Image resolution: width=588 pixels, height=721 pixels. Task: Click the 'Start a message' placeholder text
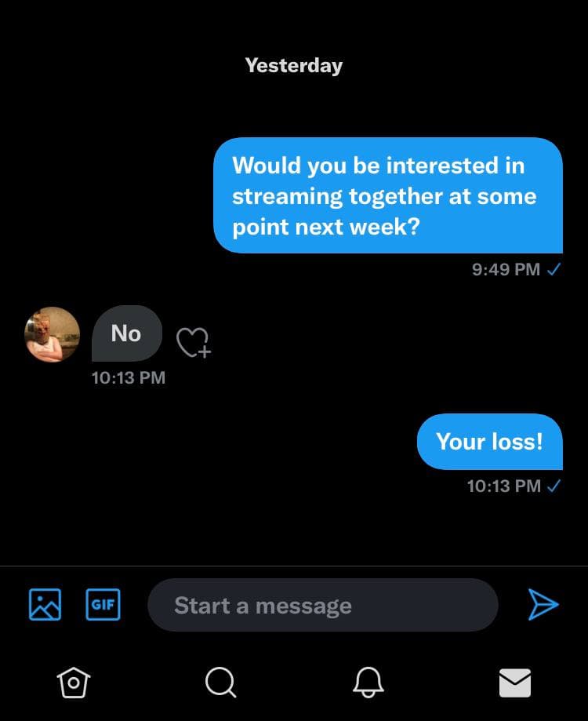coord(263,606)
